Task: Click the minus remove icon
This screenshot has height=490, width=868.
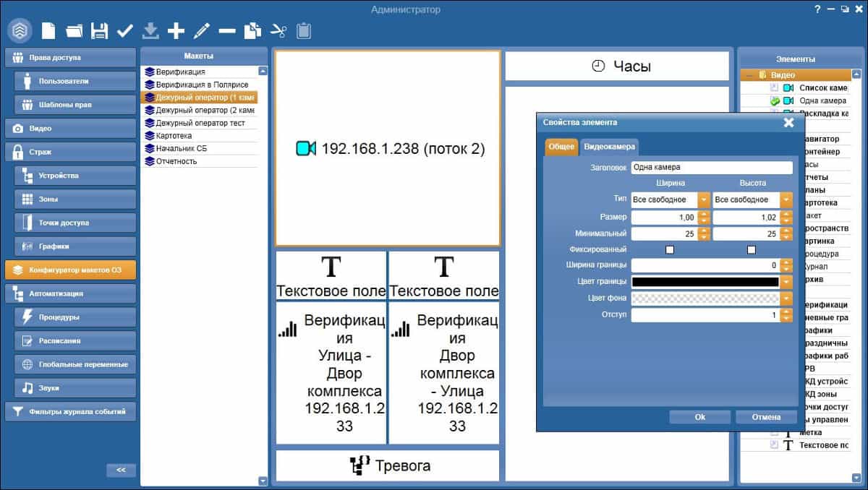Action: click(227, 31)
